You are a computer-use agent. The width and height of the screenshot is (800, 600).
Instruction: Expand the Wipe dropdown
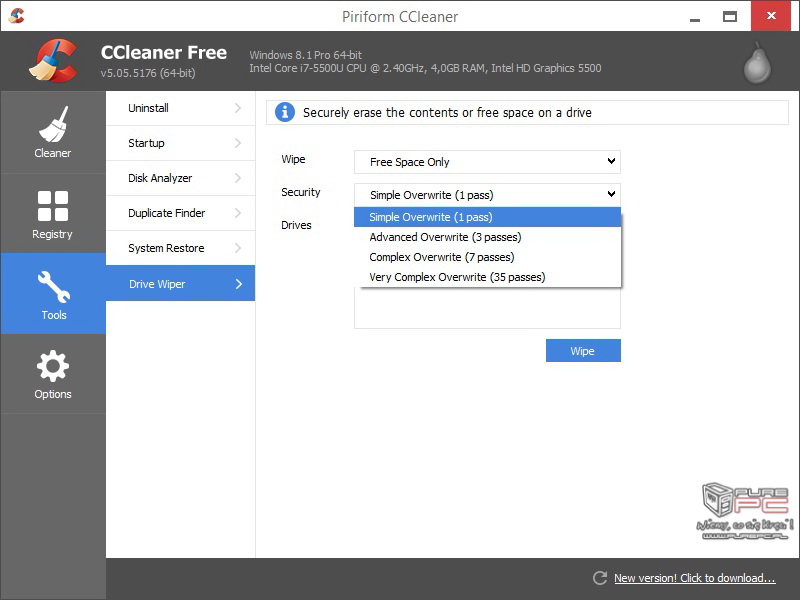tap(487, 162)
